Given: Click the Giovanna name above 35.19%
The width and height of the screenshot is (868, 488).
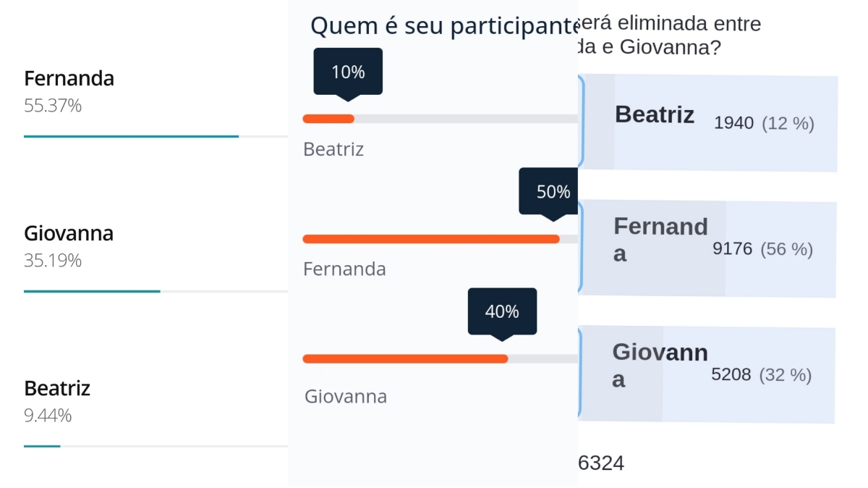Looking at the screenshot, I should click(x=69, y=233).
